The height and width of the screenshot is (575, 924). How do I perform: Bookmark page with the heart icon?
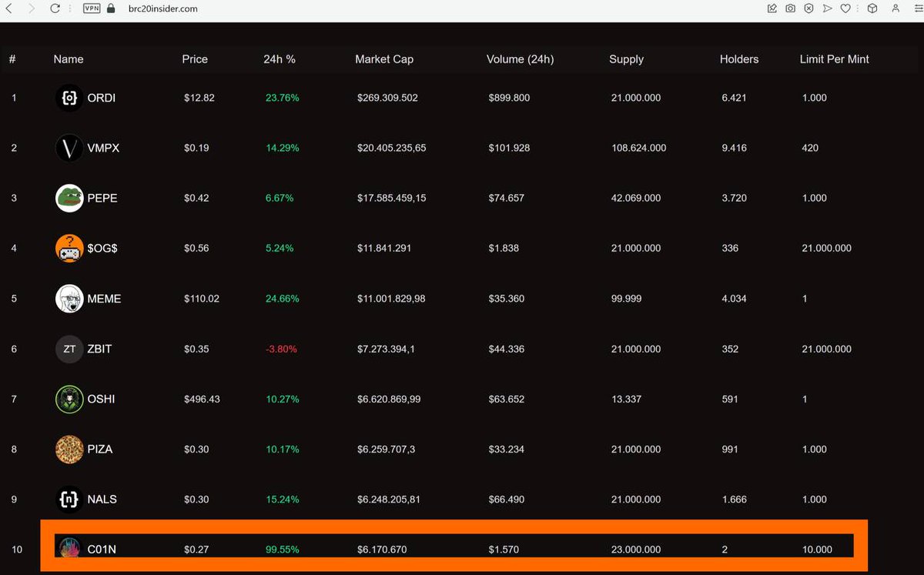click(845, 8)
